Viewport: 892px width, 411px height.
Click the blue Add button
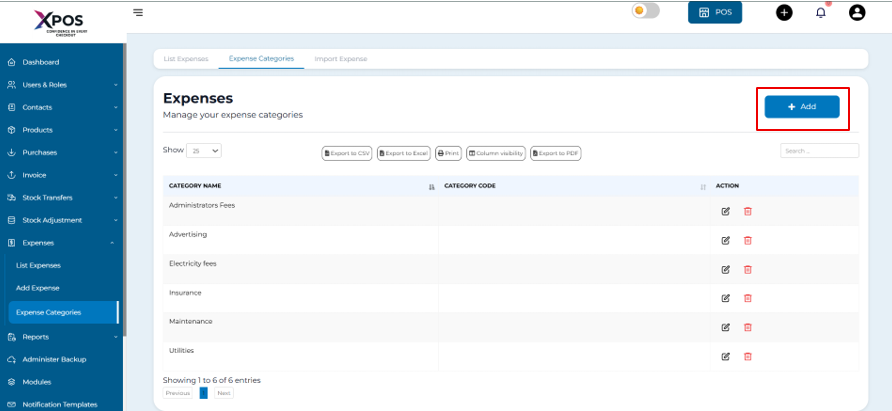click(801, 107)
